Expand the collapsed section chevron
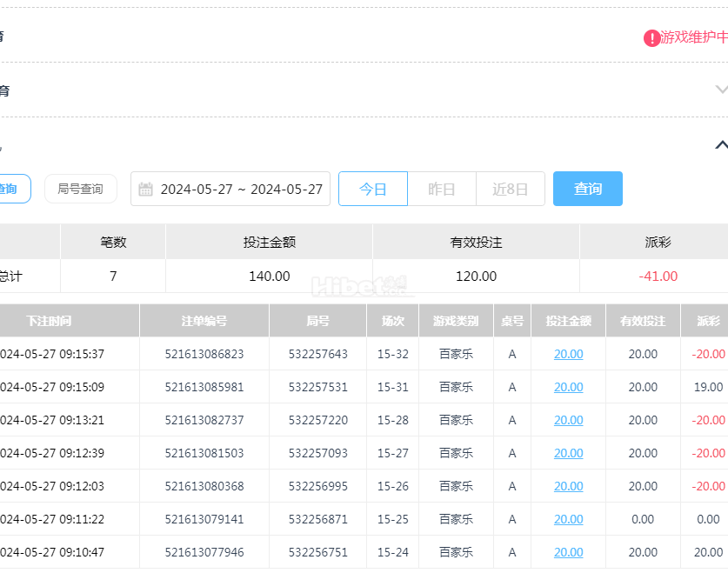Screen dimensions: 728x573 pyautogui.click(x=721, y=89)
